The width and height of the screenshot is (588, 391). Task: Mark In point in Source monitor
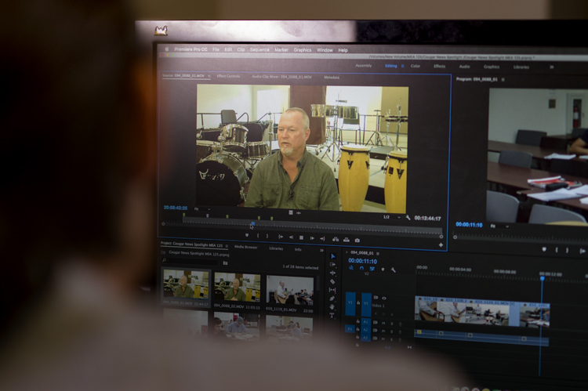258,236
